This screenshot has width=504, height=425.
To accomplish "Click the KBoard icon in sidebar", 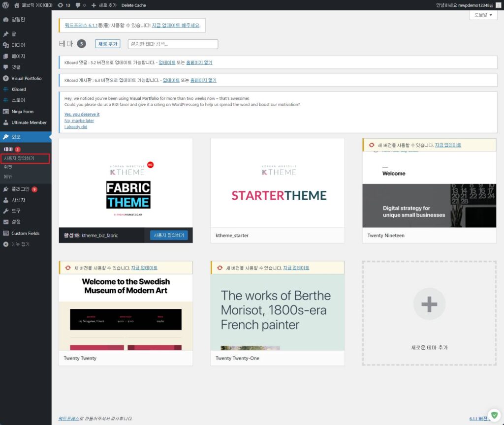I will (6, 90).
